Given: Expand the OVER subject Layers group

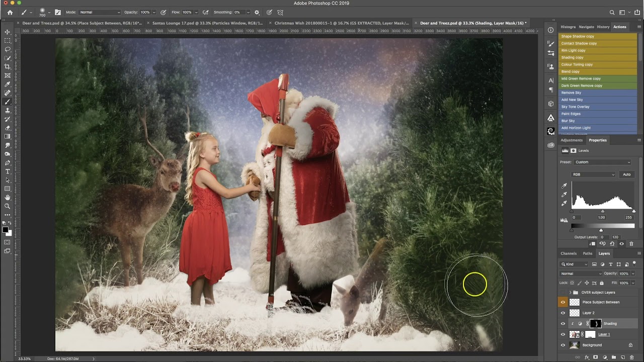Looking at the screenshot, I should (x=570, y=292).
